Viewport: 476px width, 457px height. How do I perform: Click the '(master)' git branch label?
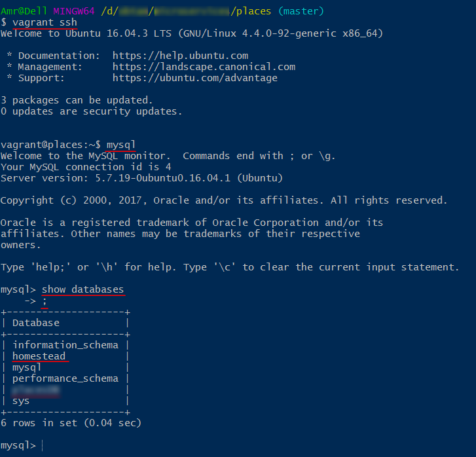301,11
